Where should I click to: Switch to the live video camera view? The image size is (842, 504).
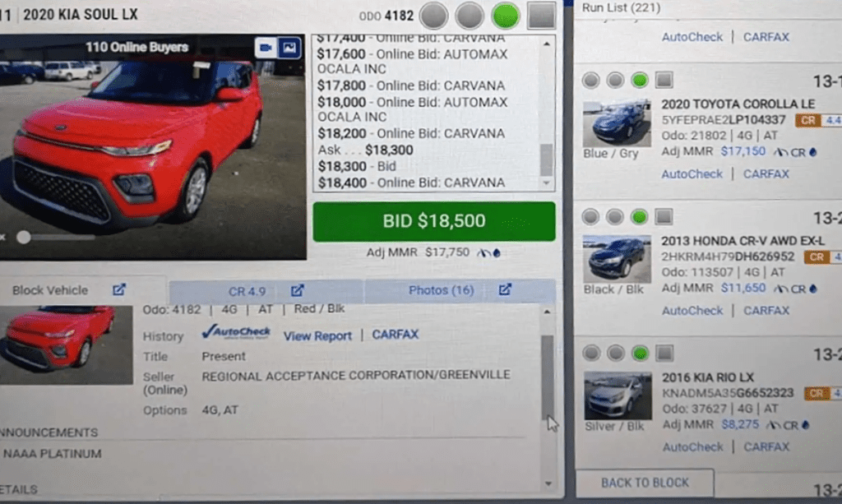click(266, 48)
